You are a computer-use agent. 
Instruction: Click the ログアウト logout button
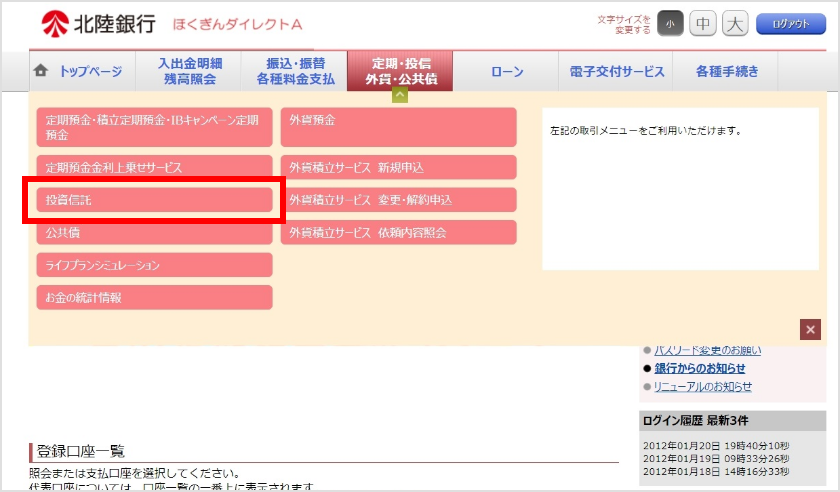click(791, 24)
